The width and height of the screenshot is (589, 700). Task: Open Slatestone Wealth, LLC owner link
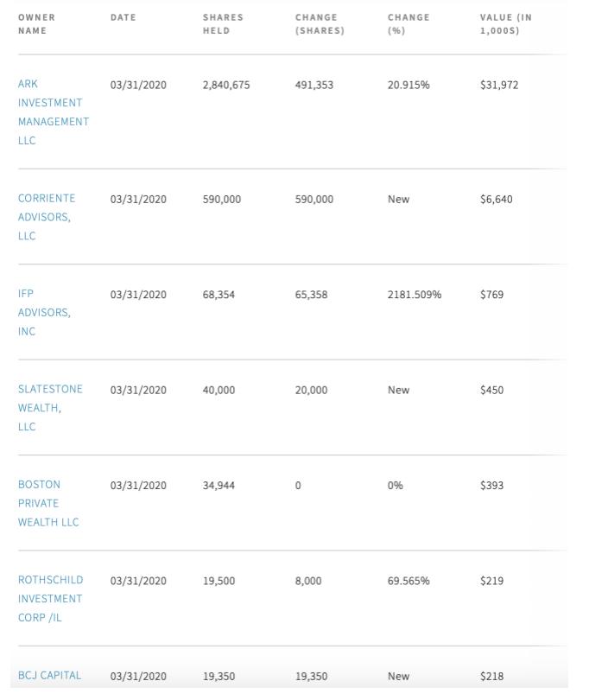[50, 408]
